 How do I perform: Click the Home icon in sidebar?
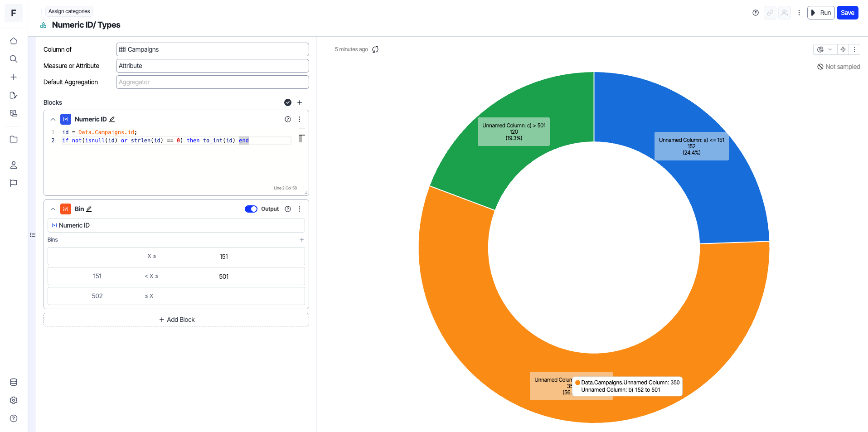click(14, 41)
